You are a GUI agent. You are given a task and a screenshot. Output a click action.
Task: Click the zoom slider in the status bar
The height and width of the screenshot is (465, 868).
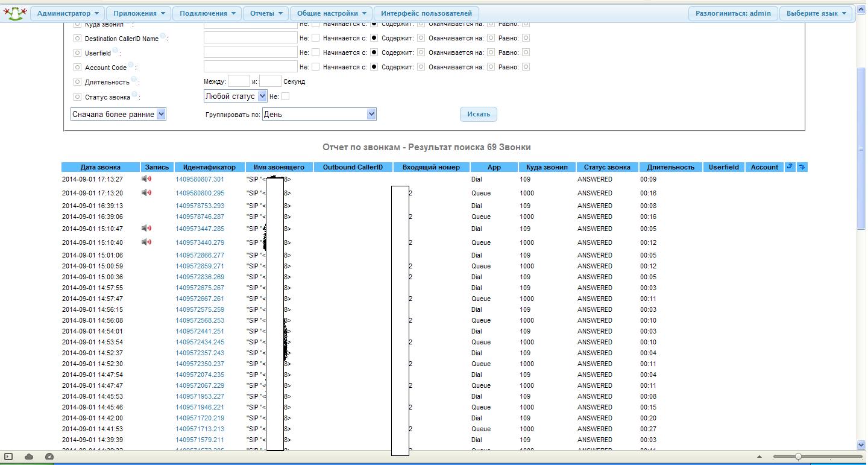797,457
